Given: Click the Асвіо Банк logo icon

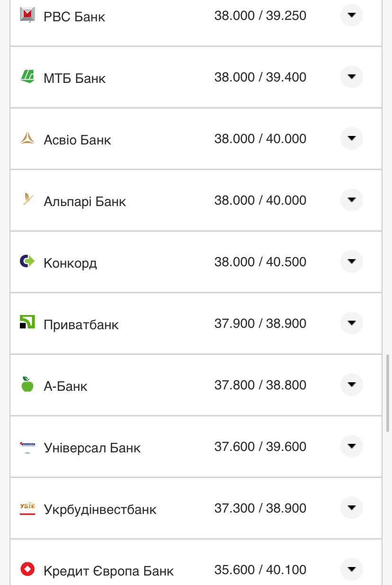Looking at the screenshot, I should point(27,138).
